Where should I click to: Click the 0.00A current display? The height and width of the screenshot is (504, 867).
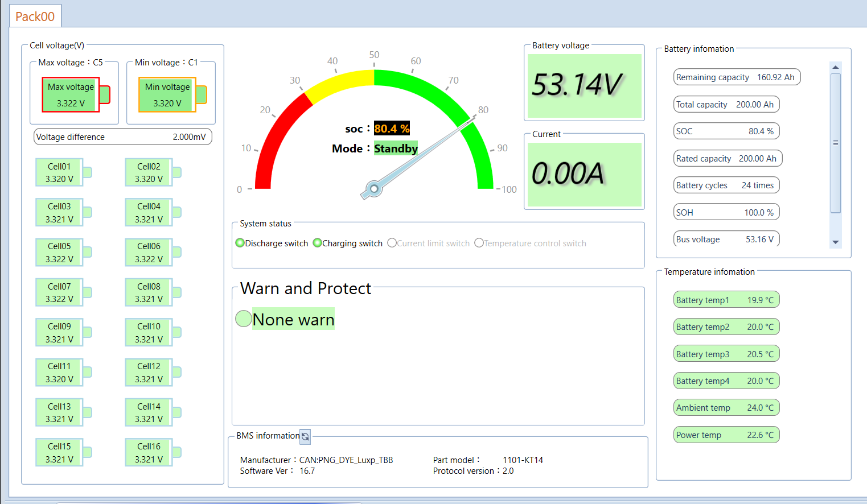585,175
